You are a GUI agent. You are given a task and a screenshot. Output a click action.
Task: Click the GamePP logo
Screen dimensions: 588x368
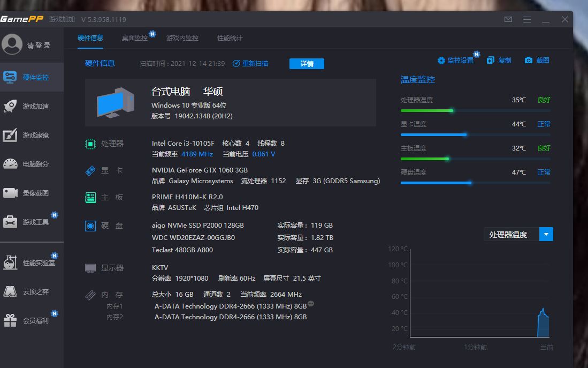tap(21, 19)
